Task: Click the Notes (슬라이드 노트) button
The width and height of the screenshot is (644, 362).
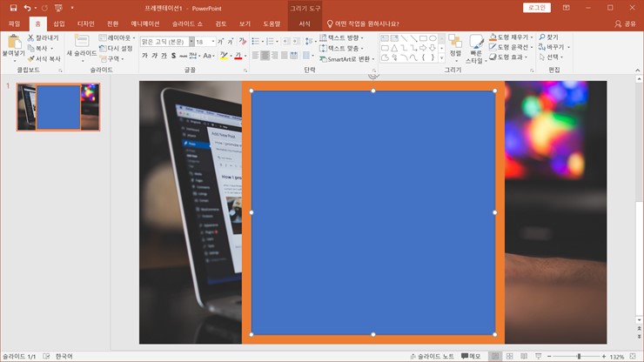Action: (x=432, y=356)
